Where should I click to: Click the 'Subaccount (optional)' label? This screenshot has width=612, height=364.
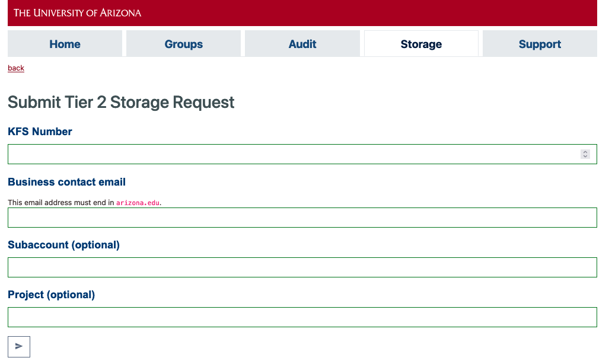pyautogui.click(x=63, y=245)
